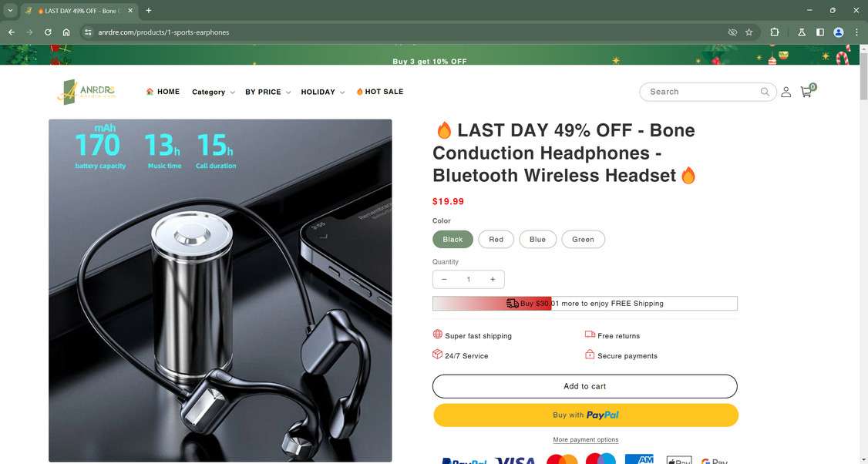Reload the page

pos(48,32)
